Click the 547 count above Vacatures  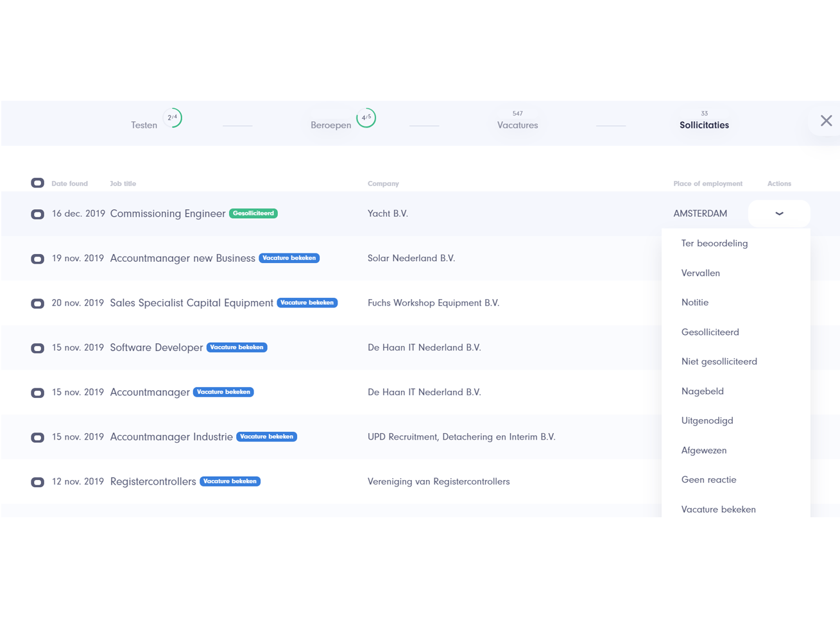[x=517, y=113]
